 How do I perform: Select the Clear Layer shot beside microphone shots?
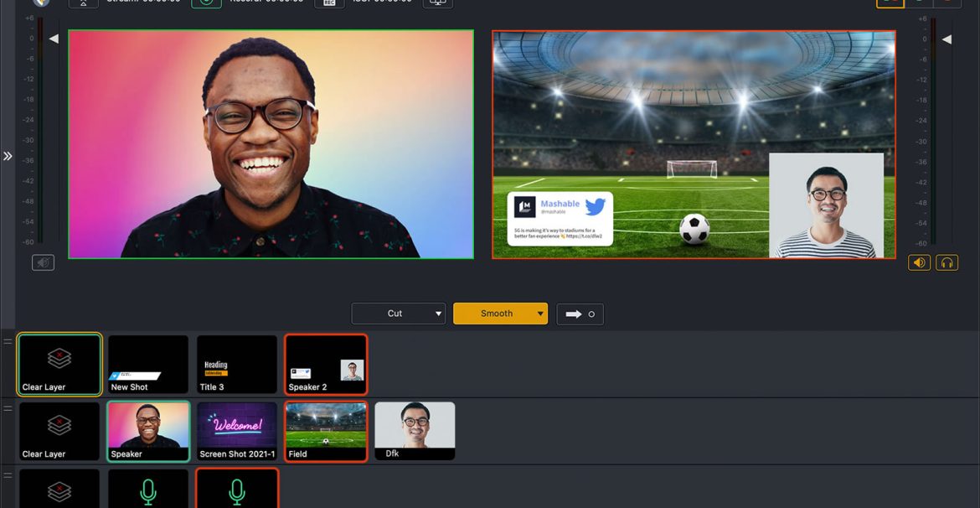click(59, 489)
